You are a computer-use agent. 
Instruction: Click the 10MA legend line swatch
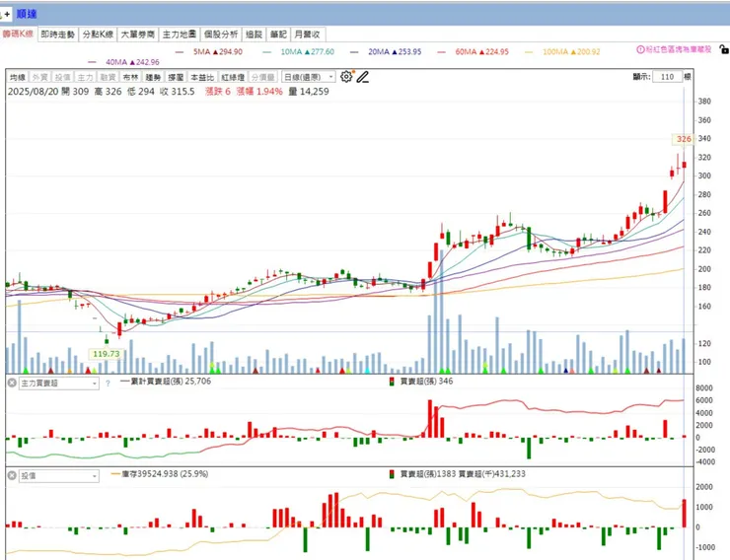tap(266, 52)
